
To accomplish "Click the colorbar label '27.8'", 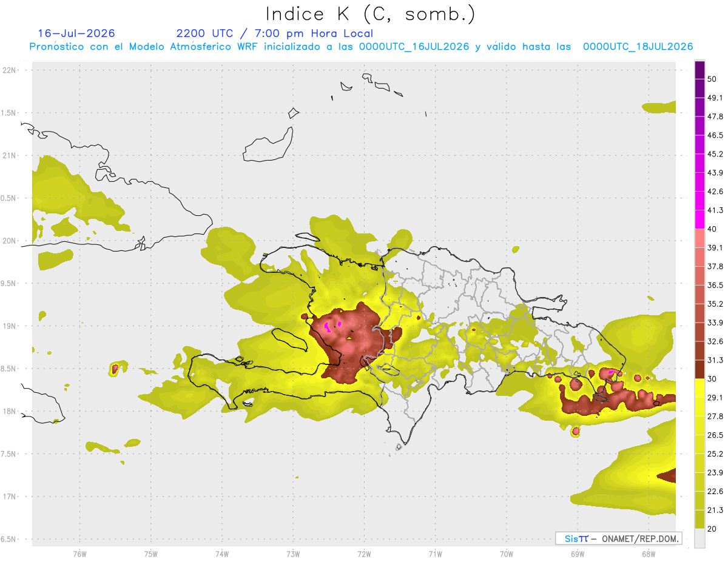I will 715,416.
